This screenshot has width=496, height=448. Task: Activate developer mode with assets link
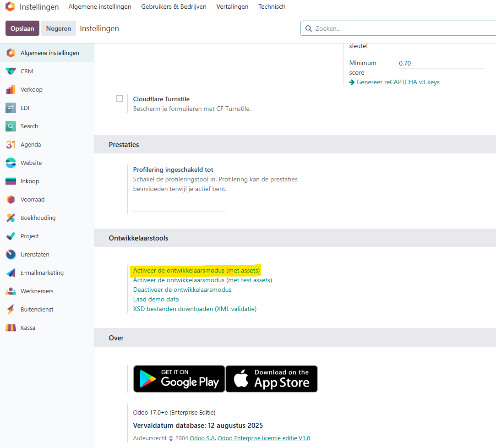[x=196, y=271]
